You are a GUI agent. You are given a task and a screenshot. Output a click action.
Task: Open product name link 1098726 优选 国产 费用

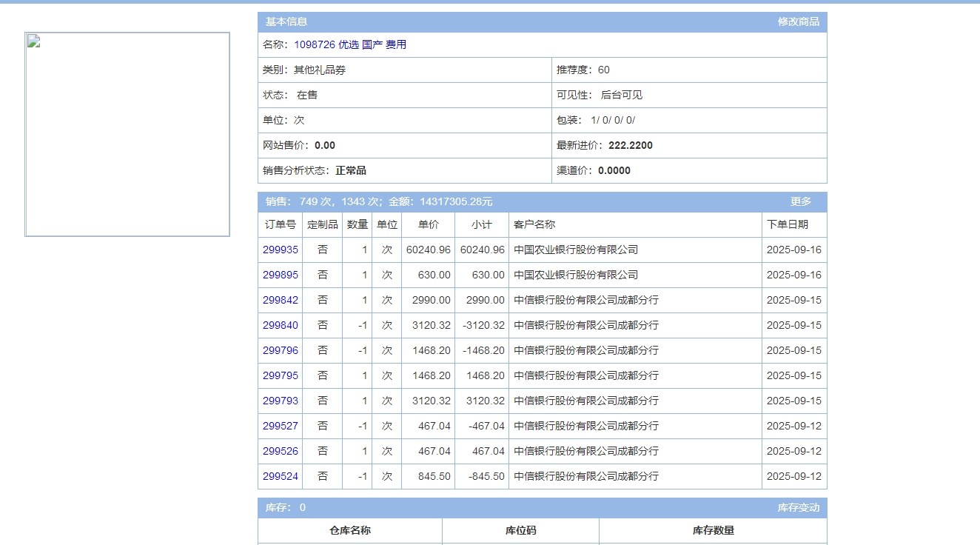(x=349, y=44)
